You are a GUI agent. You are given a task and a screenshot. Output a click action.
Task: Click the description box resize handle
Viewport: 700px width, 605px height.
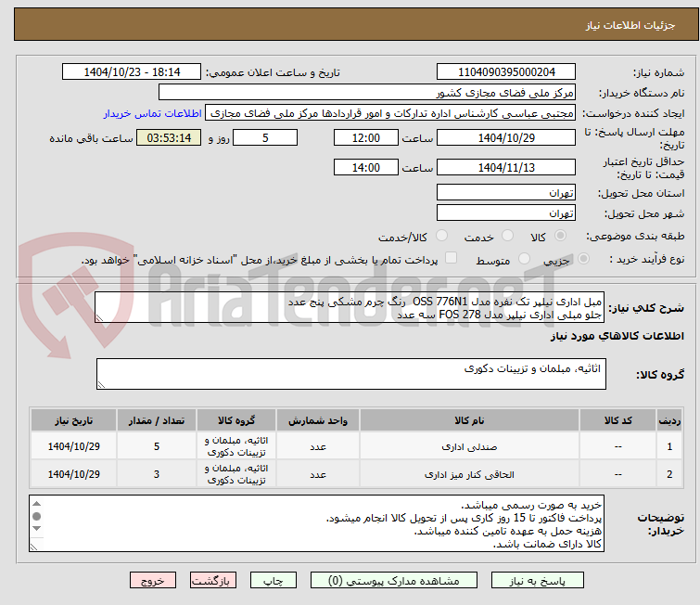(99, 317)
